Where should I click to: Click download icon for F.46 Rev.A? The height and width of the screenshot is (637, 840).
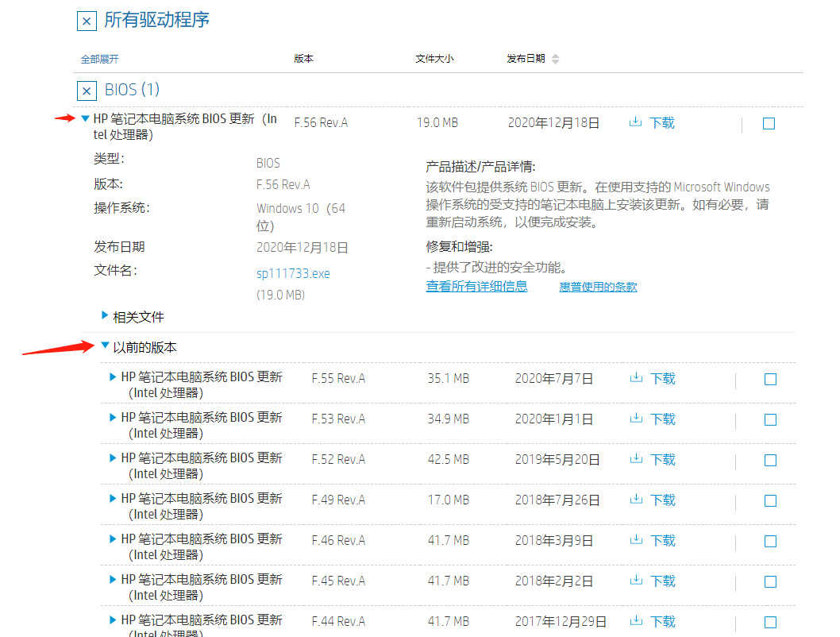(x=636, y=539)
